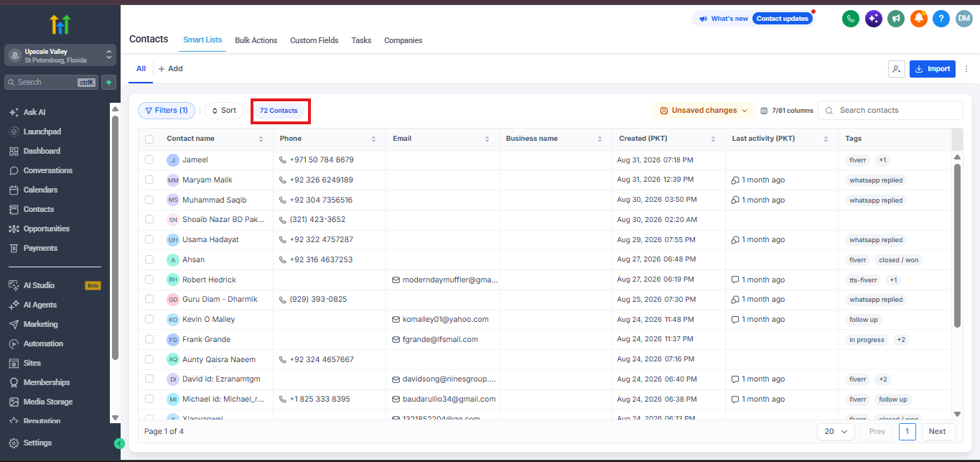The height and width of the screenshot is (462, 980).
Task: Check the box for Maryam Malik
Action: [x=149, y=180]
